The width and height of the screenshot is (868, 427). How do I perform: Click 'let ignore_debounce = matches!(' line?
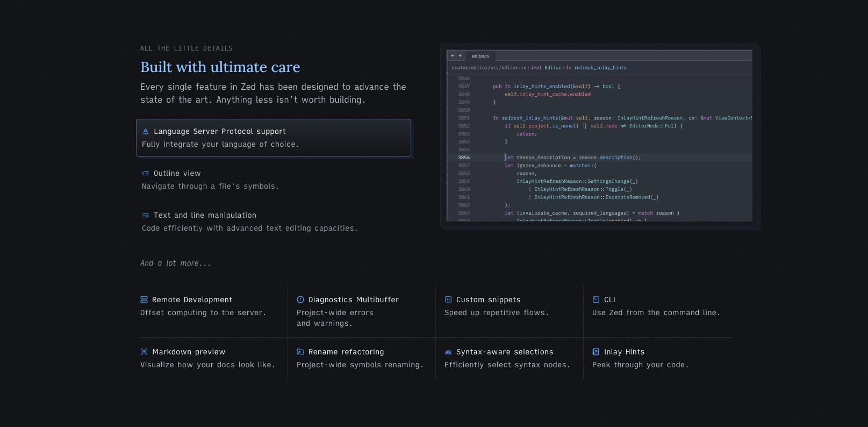coord(551,166)
